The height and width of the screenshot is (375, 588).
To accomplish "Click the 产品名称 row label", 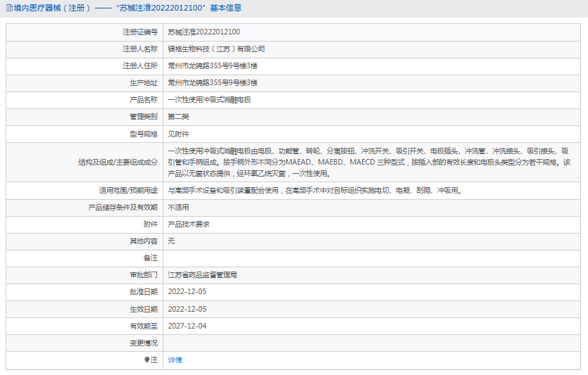I will pyautogui.click(x=144, y=100).
